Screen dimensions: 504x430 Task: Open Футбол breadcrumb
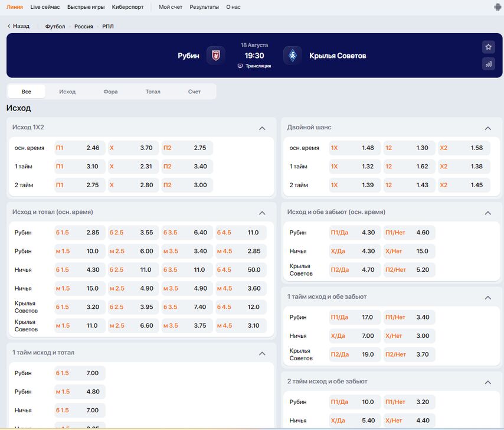click(55, 27)
